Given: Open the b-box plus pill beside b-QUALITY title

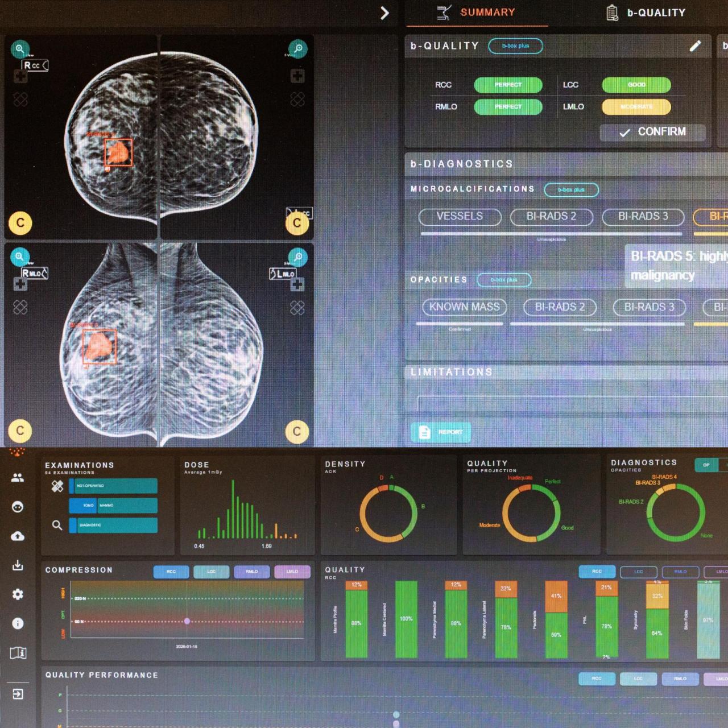Looking at the screenshot, I should [x=515, y=46].
